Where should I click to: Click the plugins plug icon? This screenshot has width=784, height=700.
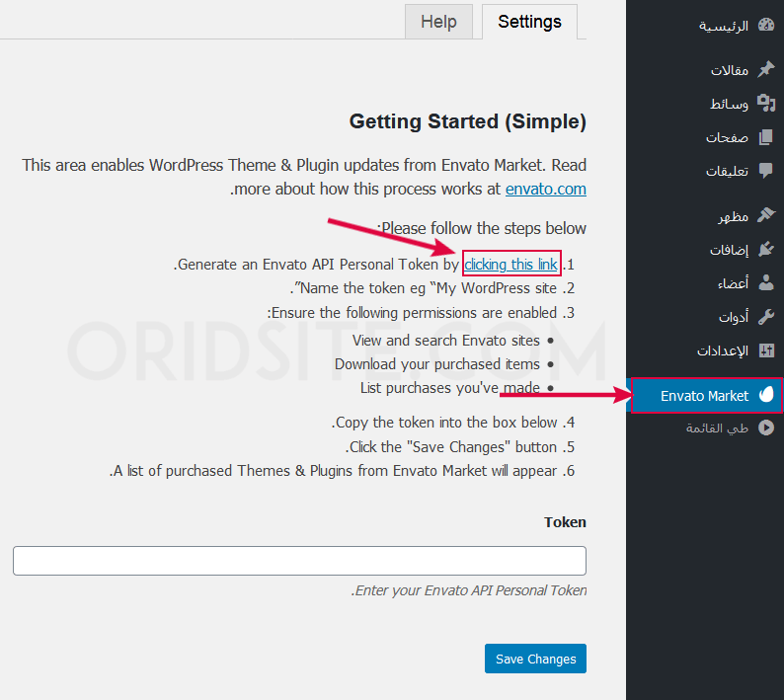(x=766, y=249)
